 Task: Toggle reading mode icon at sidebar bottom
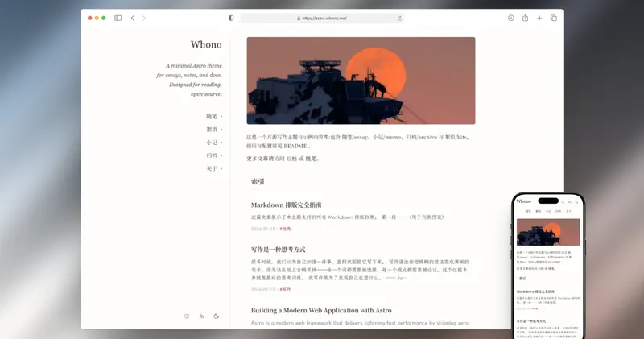point(187,316)
